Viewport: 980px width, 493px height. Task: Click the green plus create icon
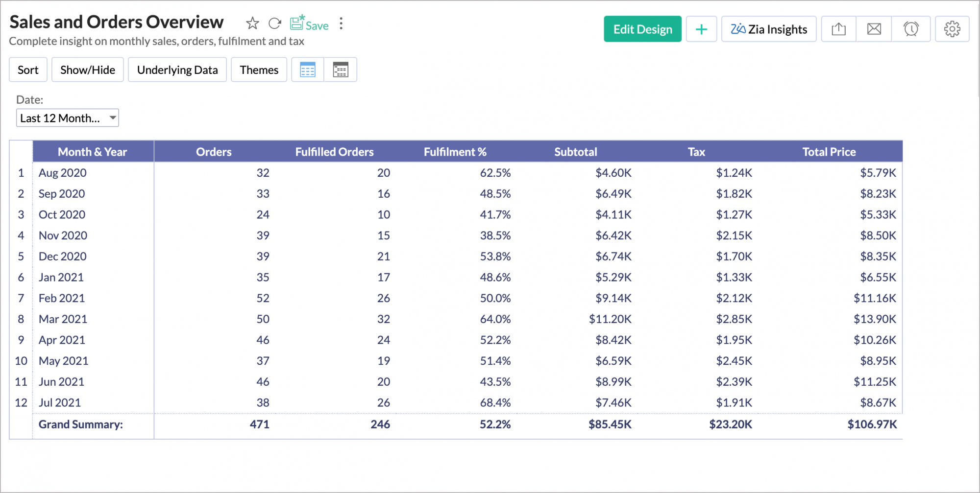[x=701, y=29]
